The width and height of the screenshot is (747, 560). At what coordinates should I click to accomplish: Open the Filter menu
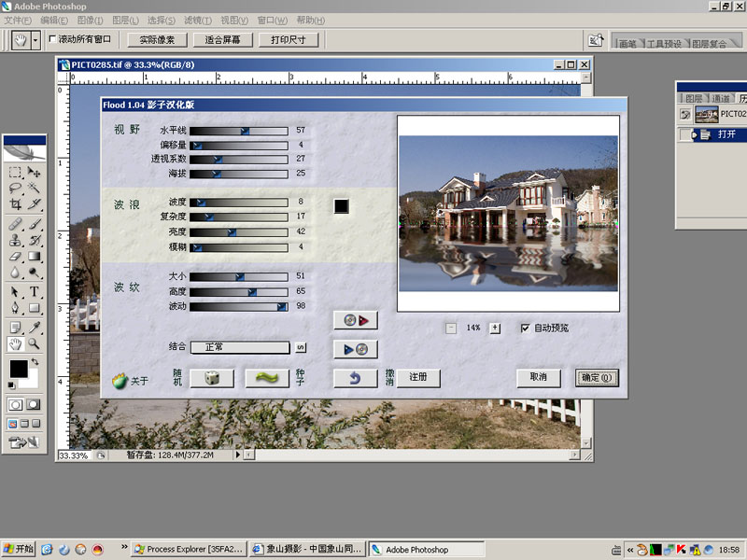click(198, 20)
